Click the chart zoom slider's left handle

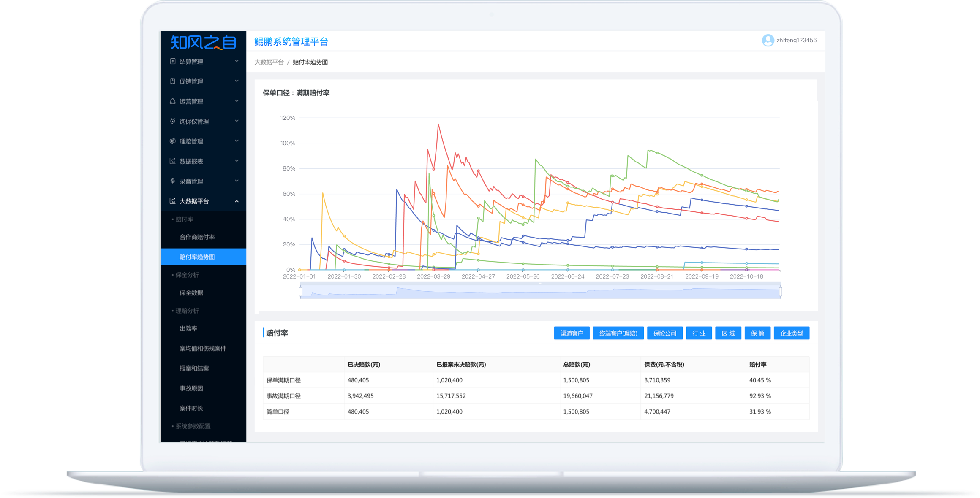301,292
